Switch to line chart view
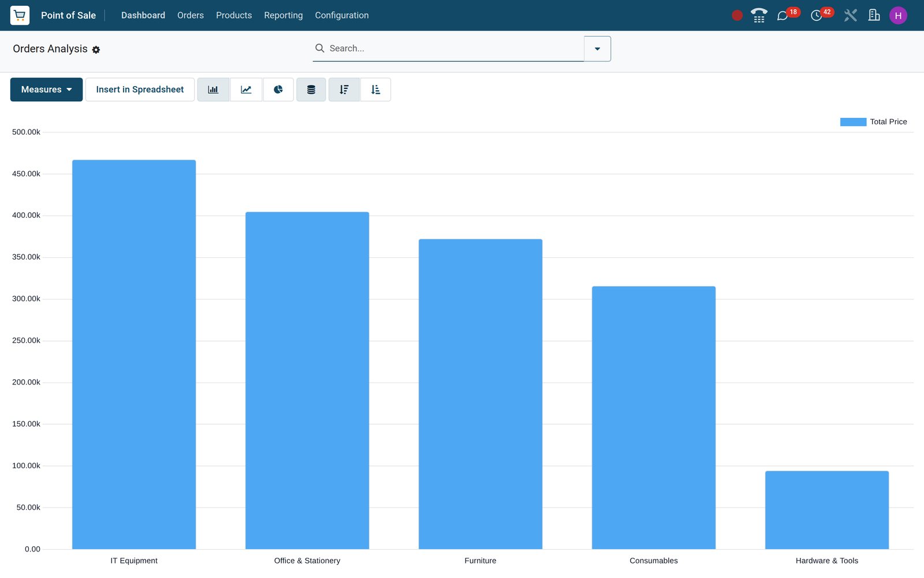 point(246,90)
